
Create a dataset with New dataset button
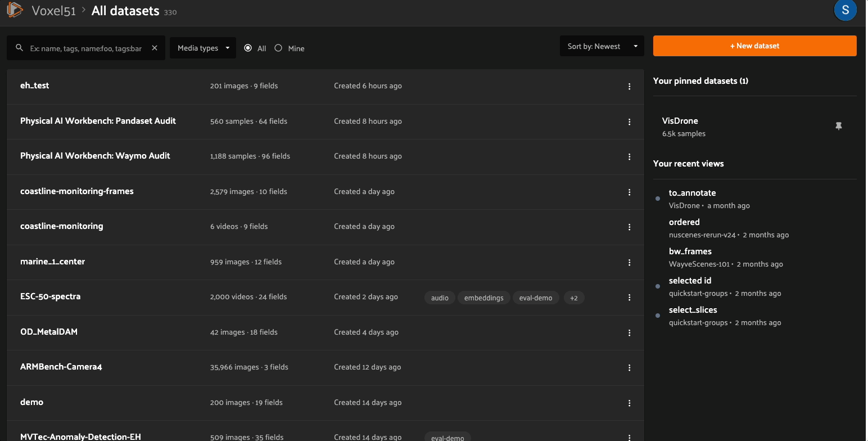(754, 46)
